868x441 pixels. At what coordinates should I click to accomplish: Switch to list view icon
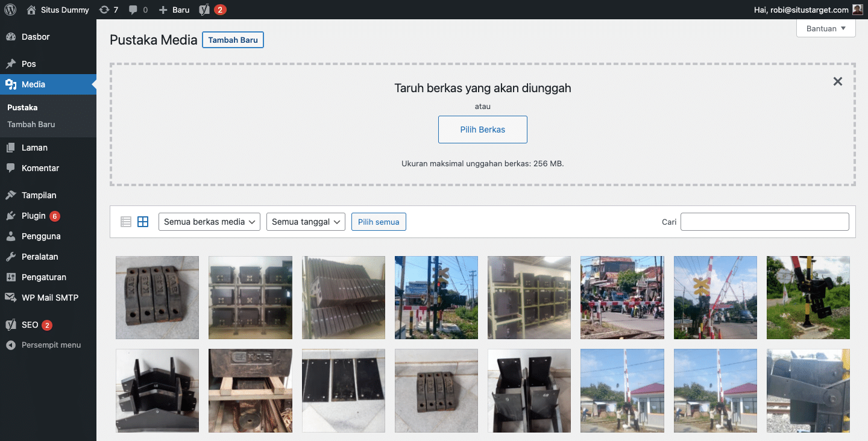(x=126, y=222)
